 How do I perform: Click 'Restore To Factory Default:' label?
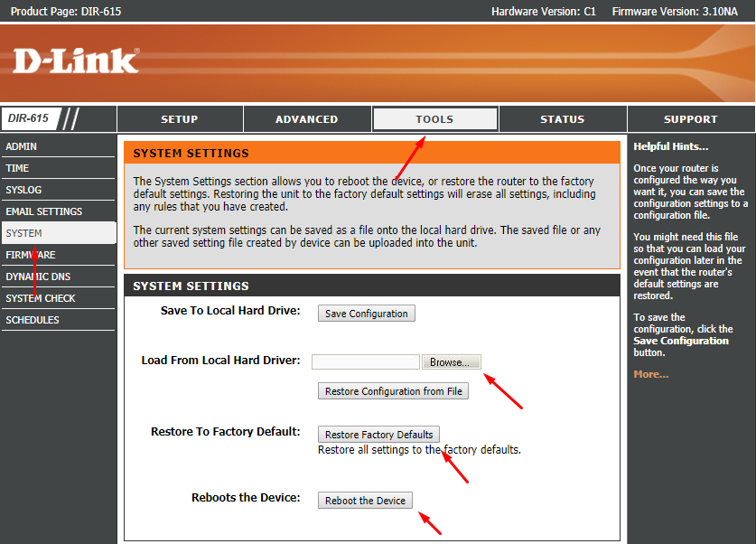click(226, 432)
